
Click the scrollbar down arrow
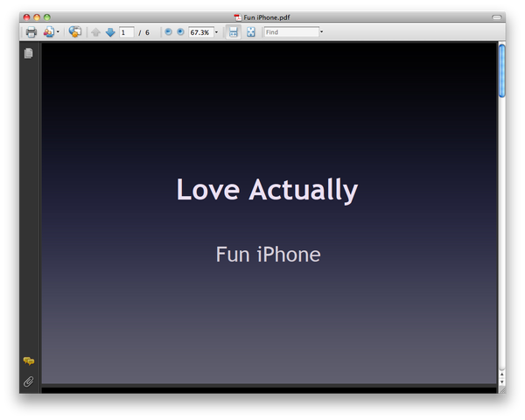502,381
